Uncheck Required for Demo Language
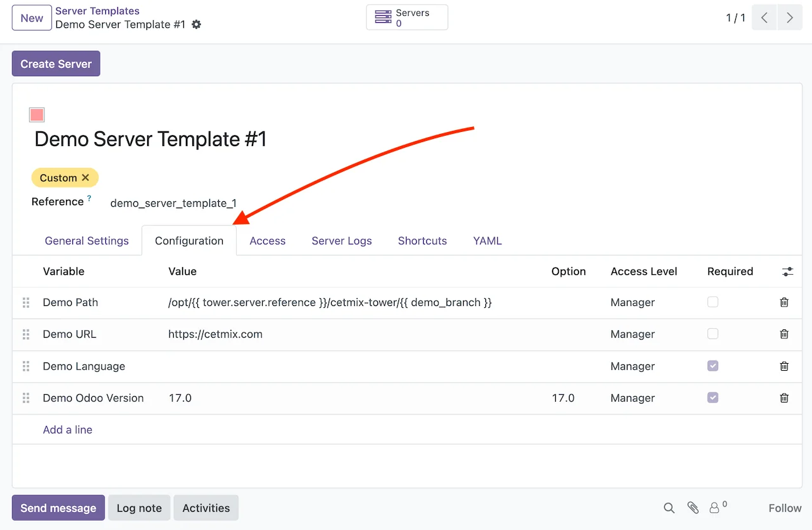The image size is (812, 530). click(713, 366)
